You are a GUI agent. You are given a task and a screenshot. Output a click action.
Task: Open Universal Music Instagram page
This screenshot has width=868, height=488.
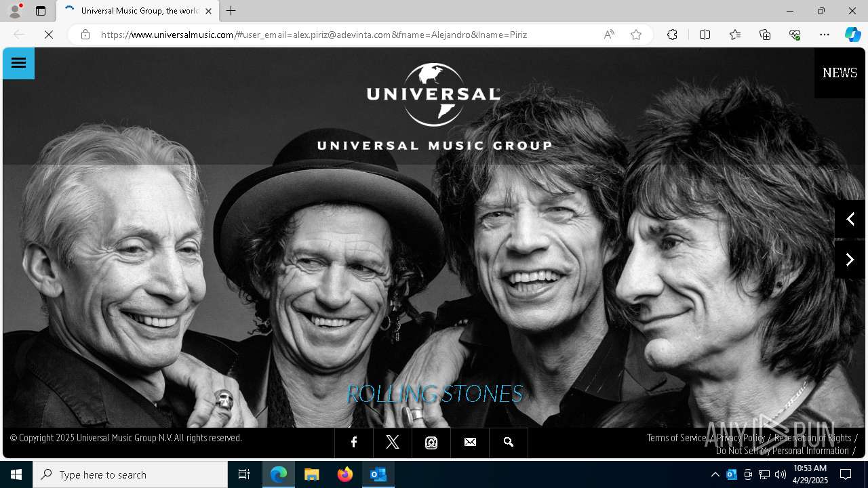click(431, 443)
